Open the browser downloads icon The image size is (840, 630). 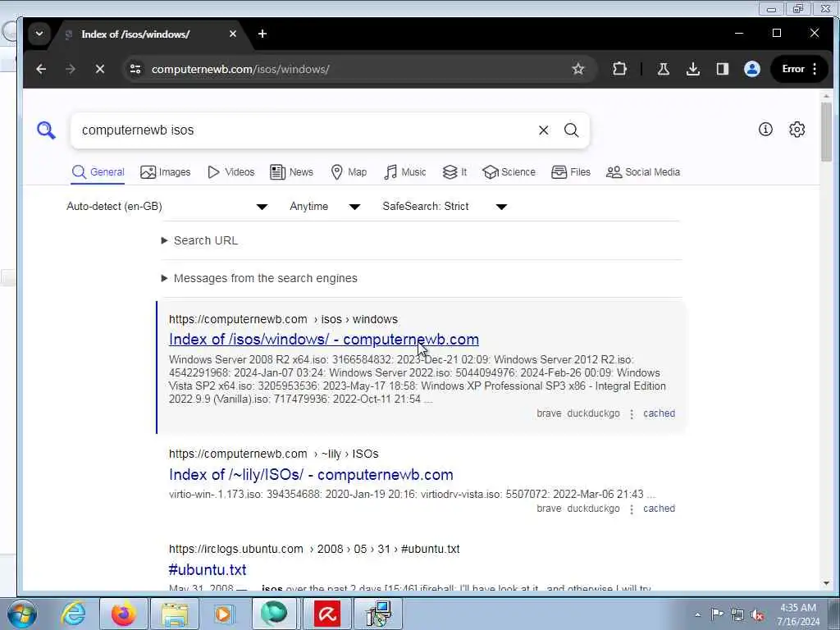click(692, 69)
